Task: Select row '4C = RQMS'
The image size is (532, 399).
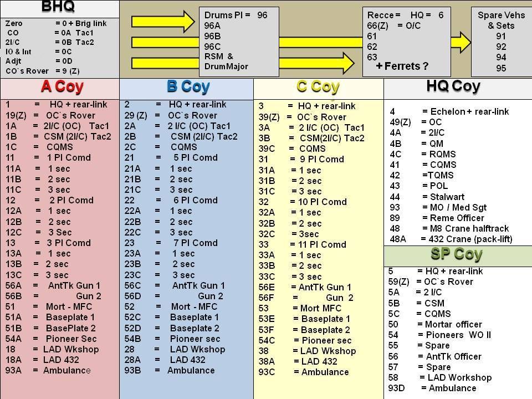Action: pyautogui.click(x=423, y=154)
